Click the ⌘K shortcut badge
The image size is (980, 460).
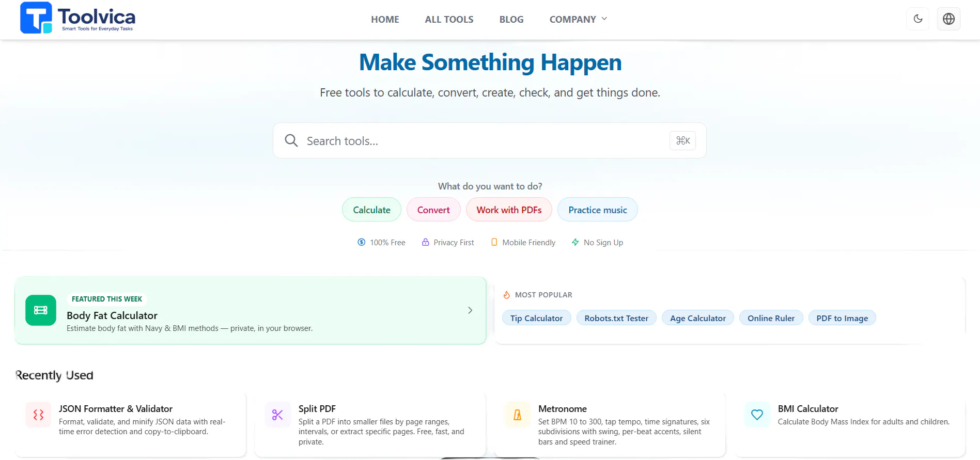coord(682,140)
